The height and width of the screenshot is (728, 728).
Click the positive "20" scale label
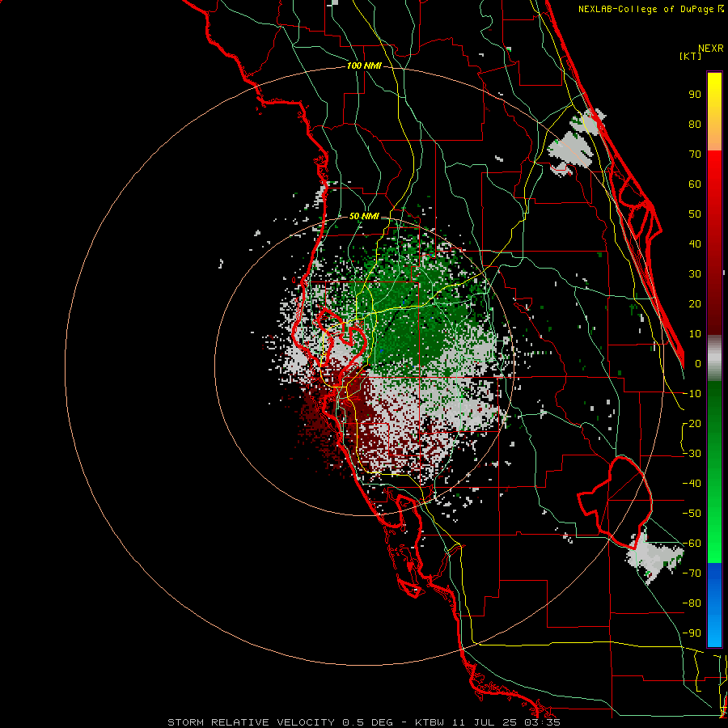695,303
